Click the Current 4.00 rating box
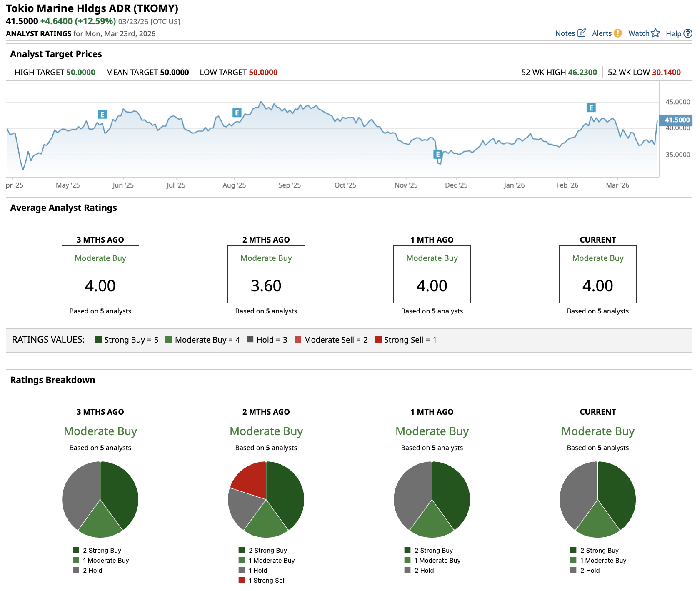Screen dimensions: 700x591 click(597, 274)
